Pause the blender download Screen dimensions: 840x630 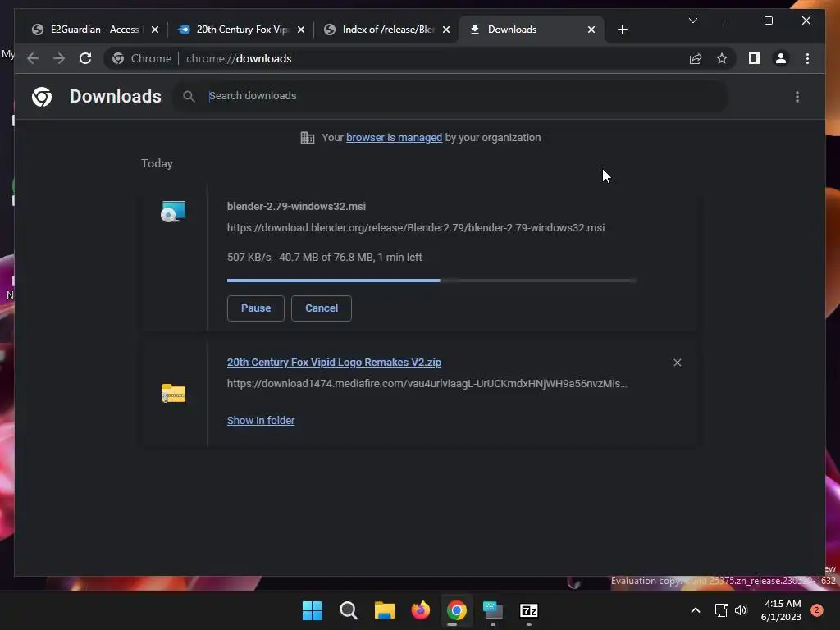(x=256, y=308)
